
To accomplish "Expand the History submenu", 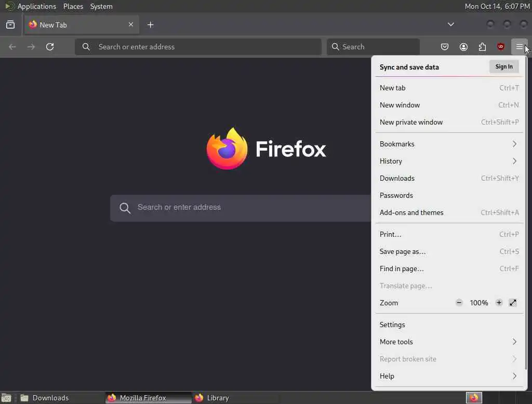I will [x=449, y=161].
